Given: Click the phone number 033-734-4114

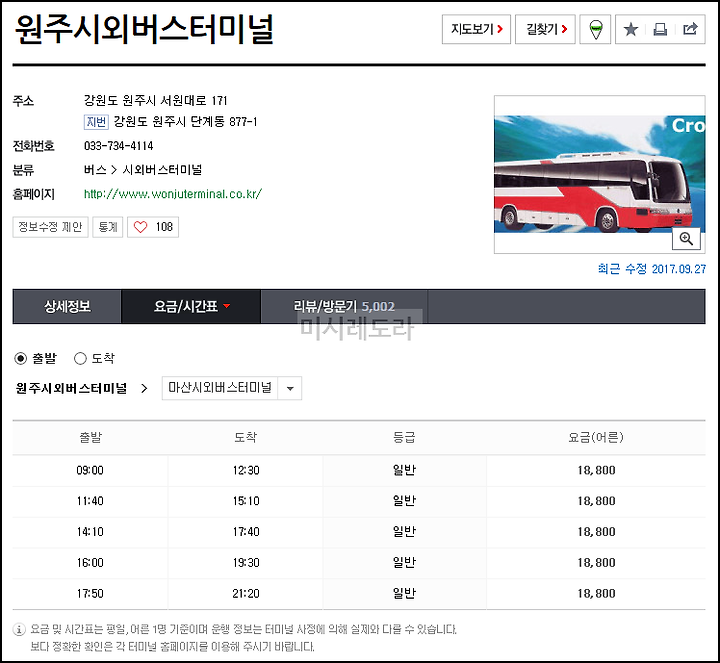Looking at the screenshot, I should click(118, 146).
